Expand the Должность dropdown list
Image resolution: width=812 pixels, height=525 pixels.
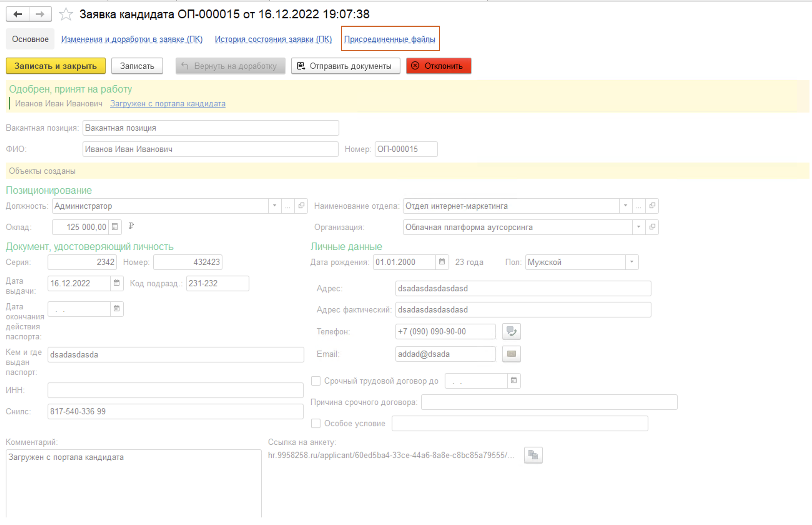pos(275,206)
